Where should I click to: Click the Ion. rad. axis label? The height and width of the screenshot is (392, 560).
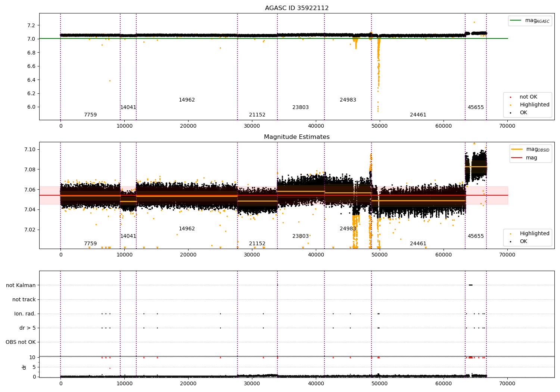pyautogui.click(x=25, y=314)
